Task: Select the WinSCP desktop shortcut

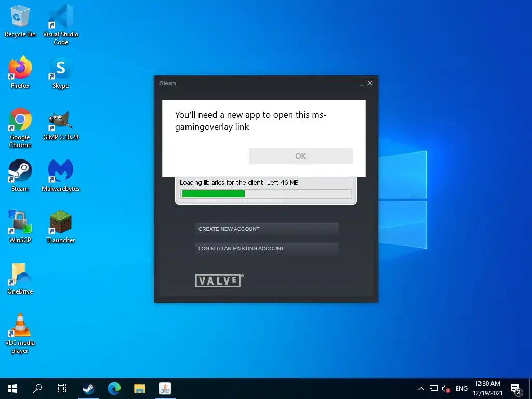Action: point(20,227)
